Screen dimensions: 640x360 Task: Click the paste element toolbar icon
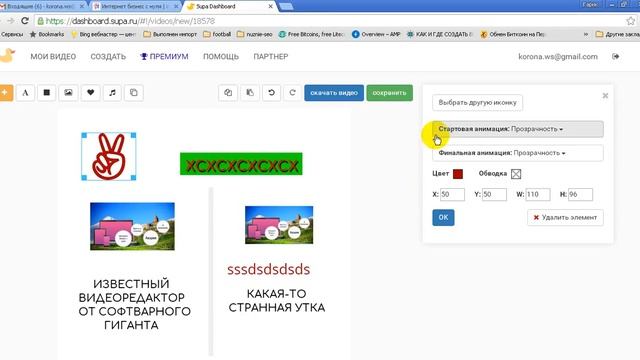pos(250,93)
